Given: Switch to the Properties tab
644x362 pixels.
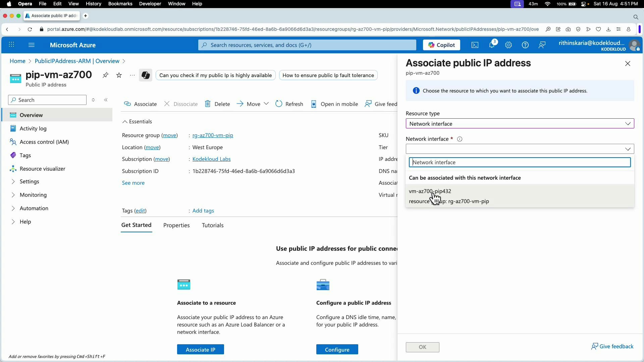Looking at the screenshot, I should point(176,225).
